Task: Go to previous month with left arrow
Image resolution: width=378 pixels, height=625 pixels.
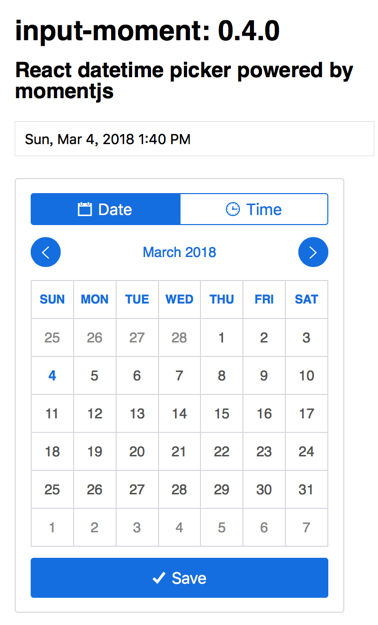Action: click(x=46, y=252)
